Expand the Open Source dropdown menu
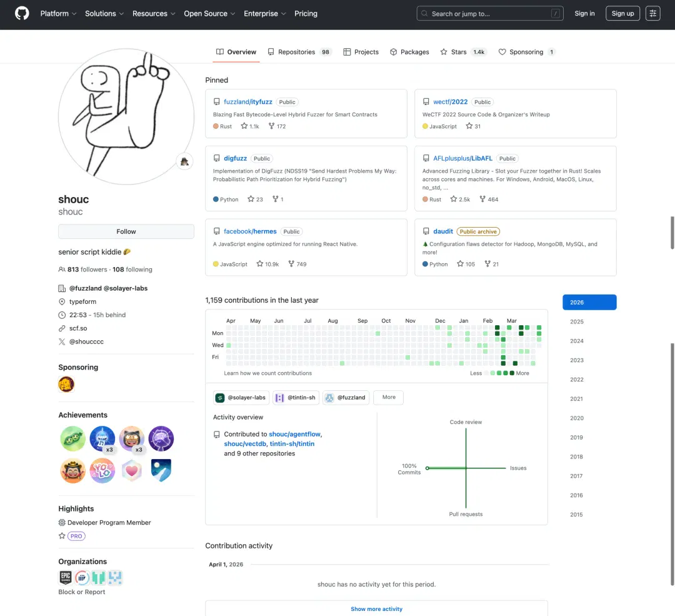The image size is (675, 616). point(209,14)
